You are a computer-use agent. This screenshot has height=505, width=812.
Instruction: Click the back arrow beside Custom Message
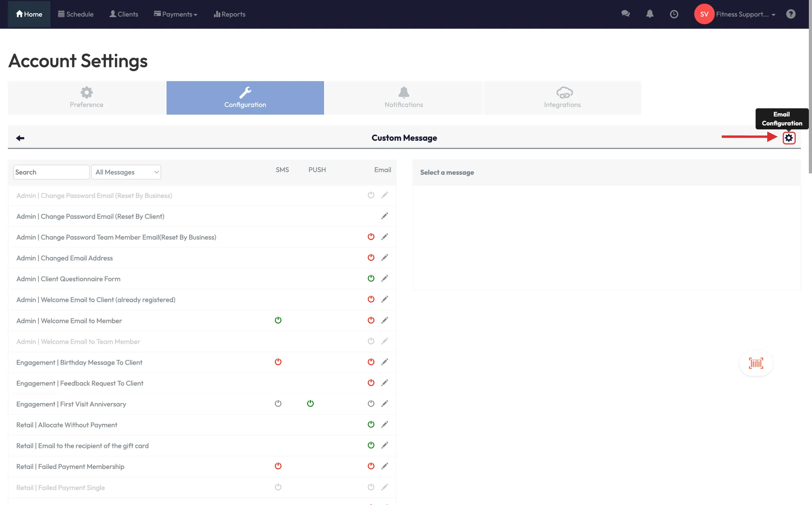[20, 138]
